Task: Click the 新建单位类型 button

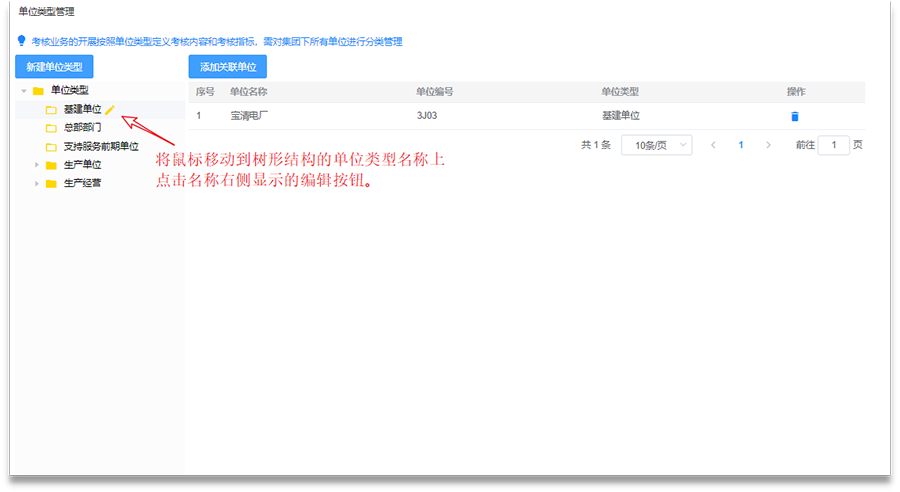Action: (x=55, y=67)
